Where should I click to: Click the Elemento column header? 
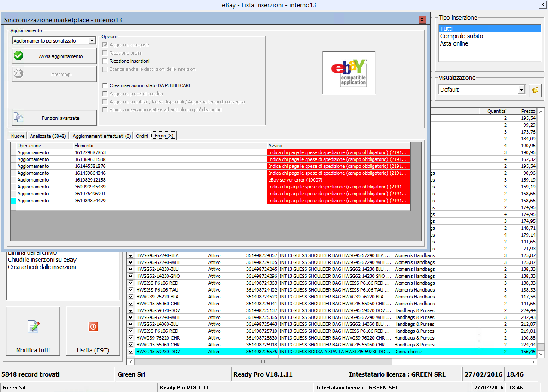coord(170,146)
